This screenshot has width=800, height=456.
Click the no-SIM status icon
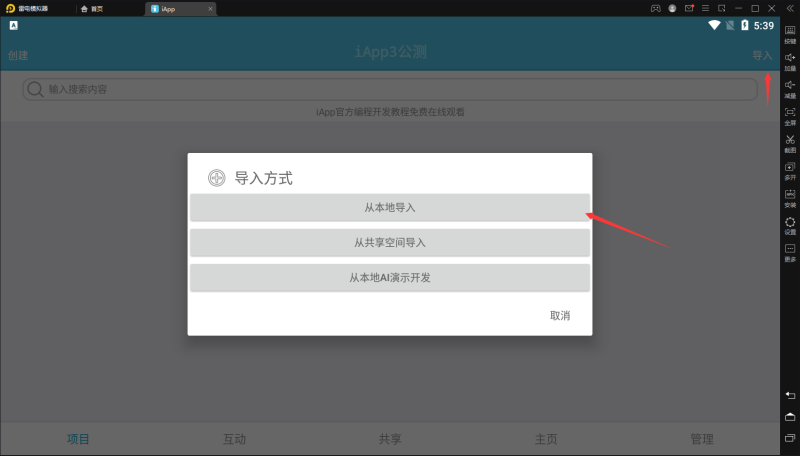[x=731, y=25]
